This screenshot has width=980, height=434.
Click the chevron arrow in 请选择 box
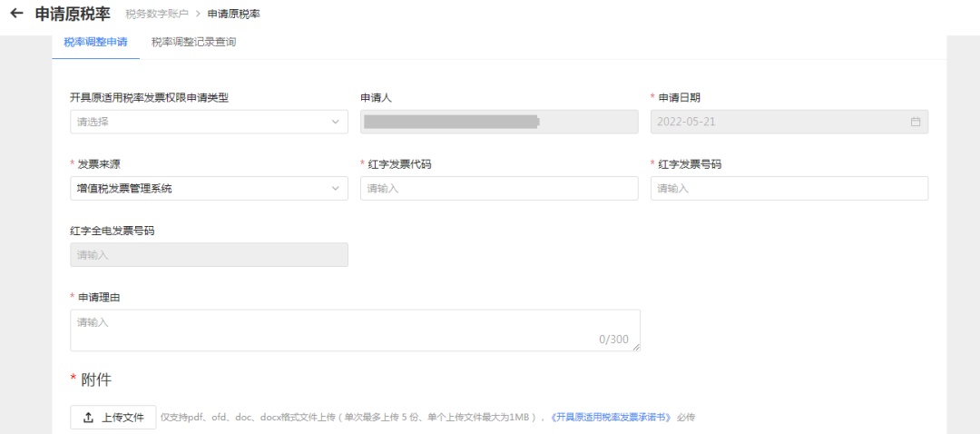[x=335, y=122]
